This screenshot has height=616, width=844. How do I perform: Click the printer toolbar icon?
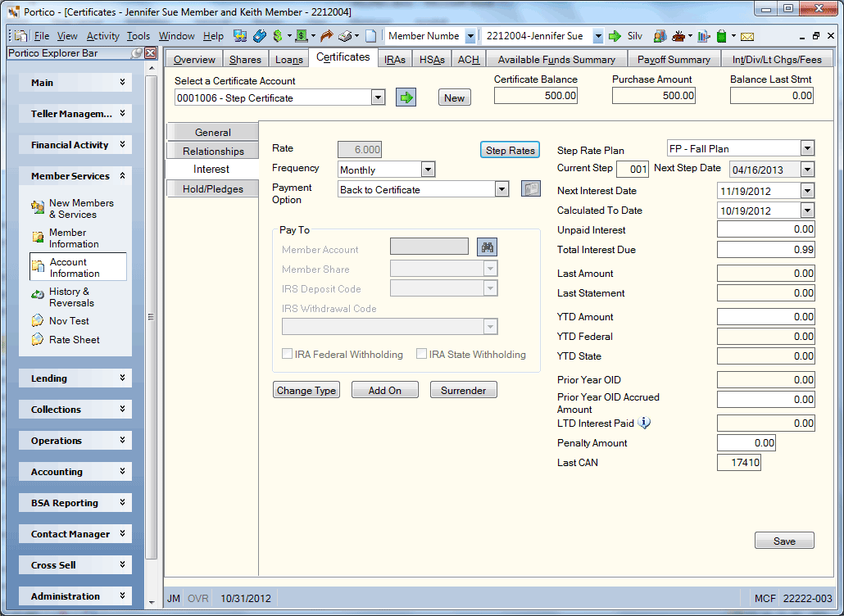coord(346,36)
